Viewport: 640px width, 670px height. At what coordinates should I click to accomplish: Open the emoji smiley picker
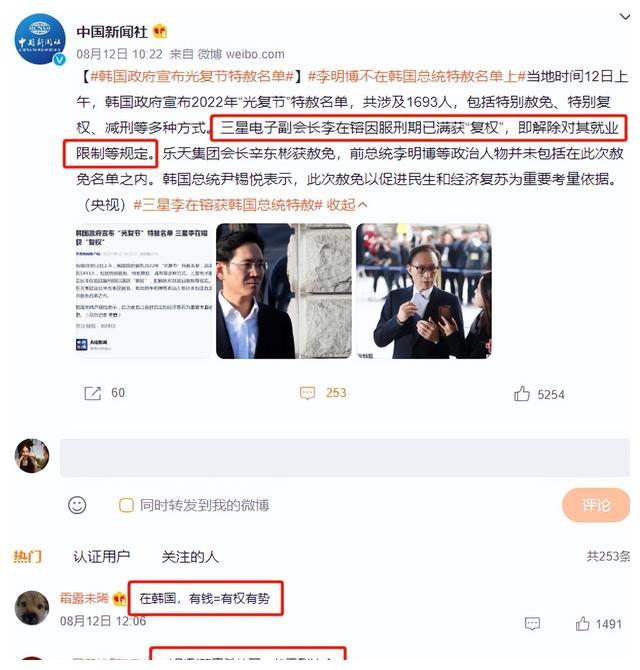click(x=77, y=505)
